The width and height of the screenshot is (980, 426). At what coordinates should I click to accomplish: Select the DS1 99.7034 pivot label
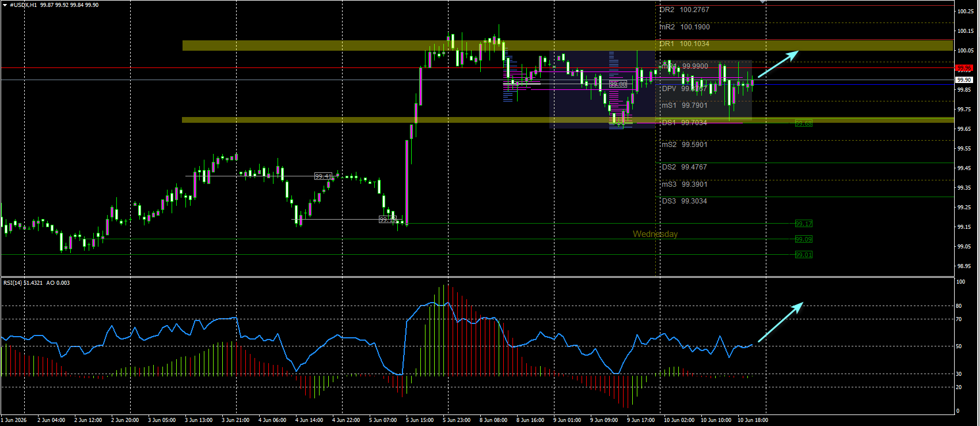coord(684,123)
